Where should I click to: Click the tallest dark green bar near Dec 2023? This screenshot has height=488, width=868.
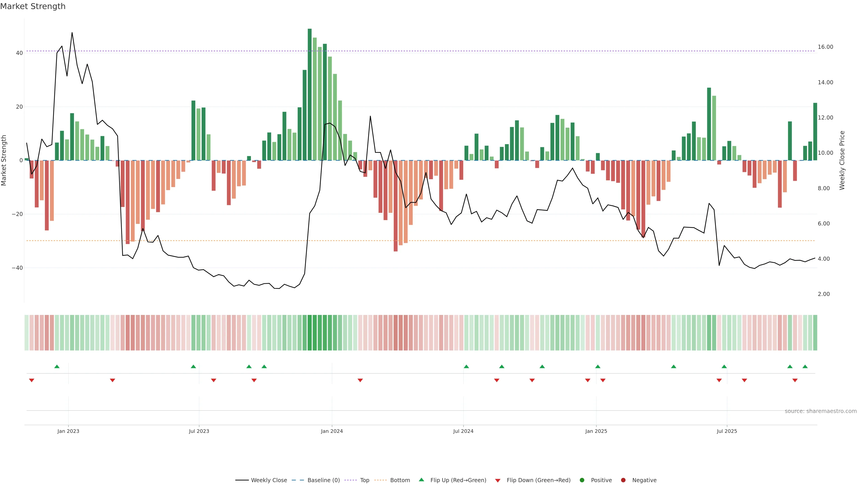click(x=310, y=94)
